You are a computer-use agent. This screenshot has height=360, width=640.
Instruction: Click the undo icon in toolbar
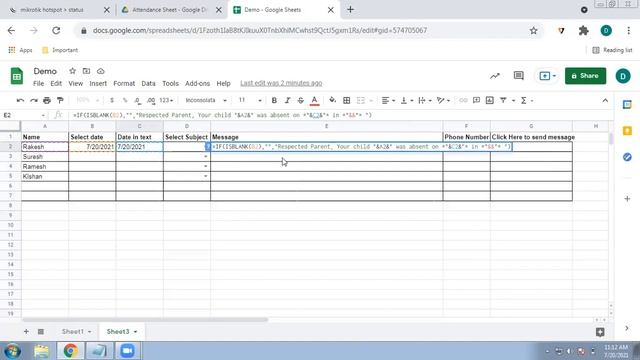(x=20, y=100)
